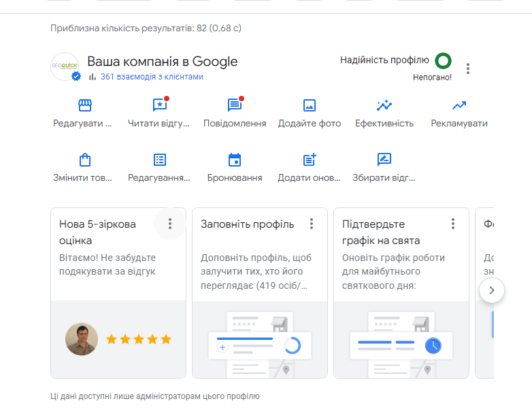Viewport: 532px width, 416px height.
Task: Open Змінити товари shopping bag icon
Action: pos(85,160)
